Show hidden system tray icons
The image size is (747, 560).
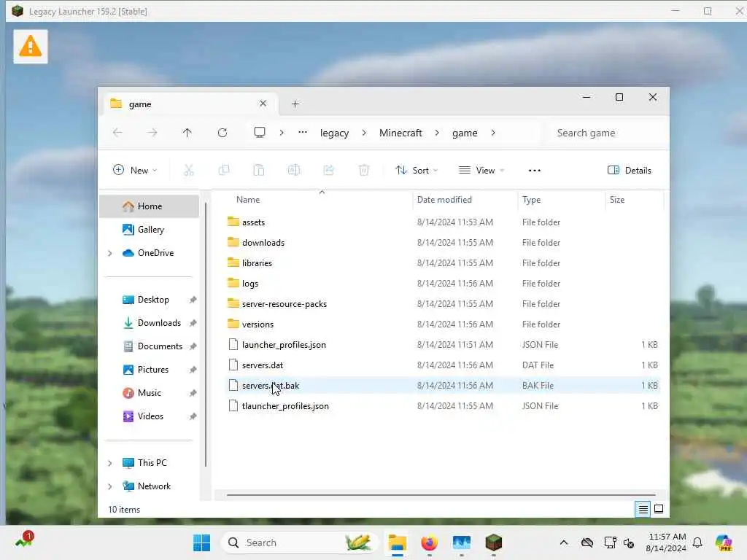[564, 542]
